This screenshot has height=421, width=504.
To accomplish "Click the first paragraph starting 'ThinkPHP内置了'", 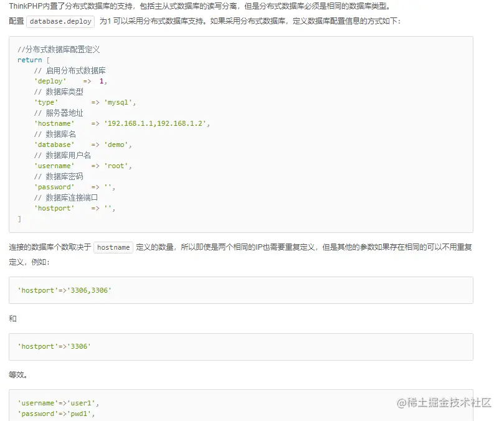I will tap(199, 6).
